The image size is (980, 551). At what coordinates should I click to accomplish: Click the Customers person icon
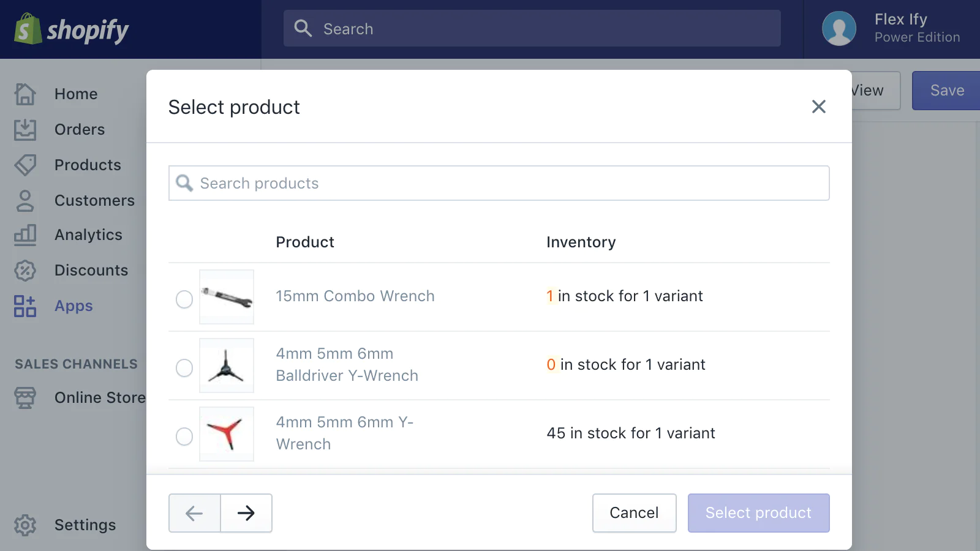[25, 201]
